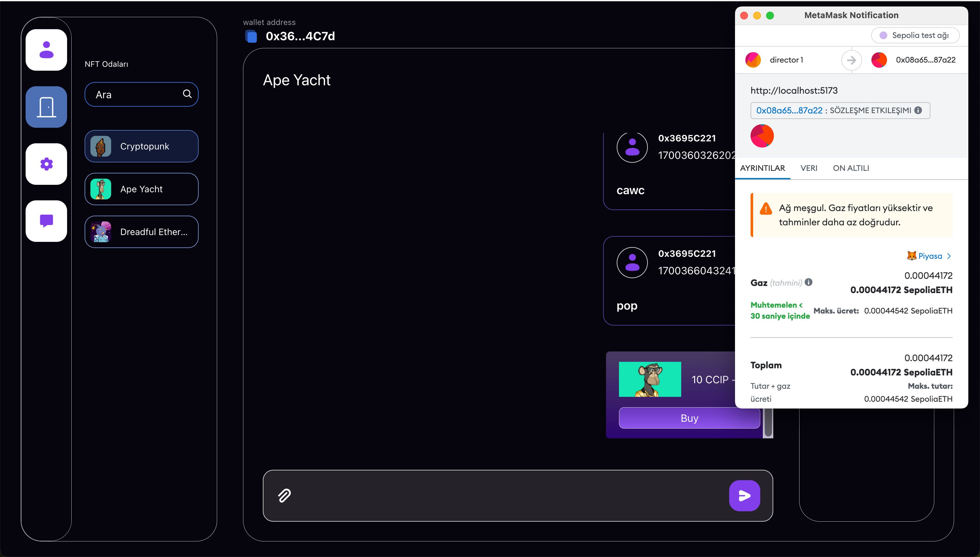This screenshot has height=557, width=980.
Task: Click the user avatar on the pop message
Action: pos(632,262)
